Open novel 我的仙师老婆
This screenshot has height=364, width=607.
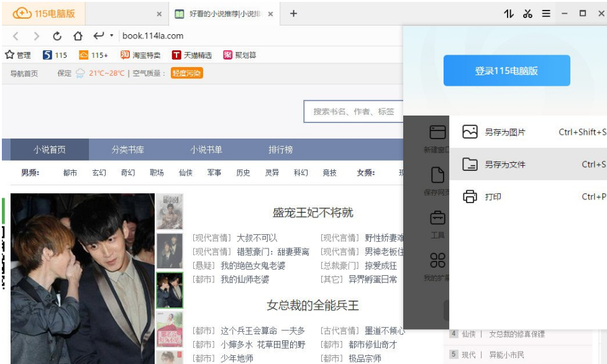click(x=245, y=279)
